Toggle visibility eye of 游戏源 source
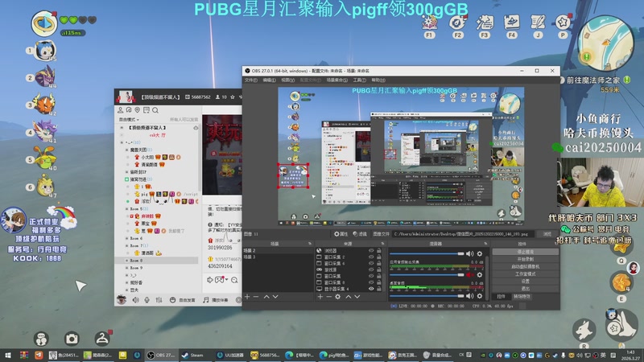 [x=371, y=269]
